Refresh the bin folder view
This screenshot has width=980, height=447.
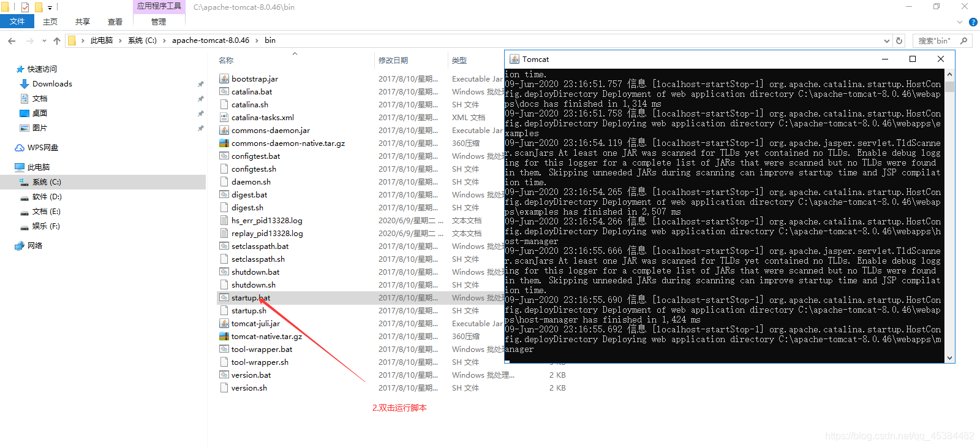point(899,40)
